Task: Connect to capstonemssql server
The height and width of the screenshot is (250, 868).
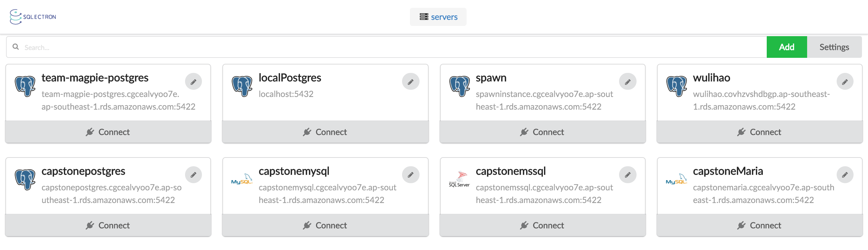Action: 542,225
